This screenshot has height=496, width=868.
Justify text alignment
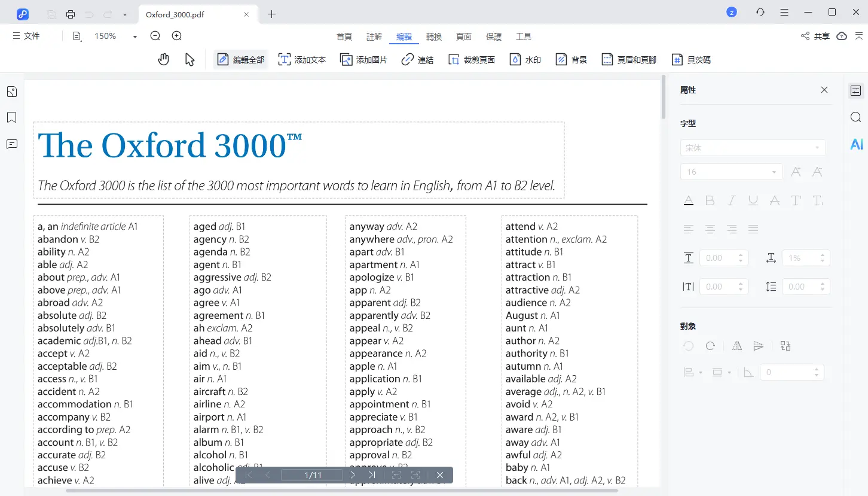pos(753,229)
